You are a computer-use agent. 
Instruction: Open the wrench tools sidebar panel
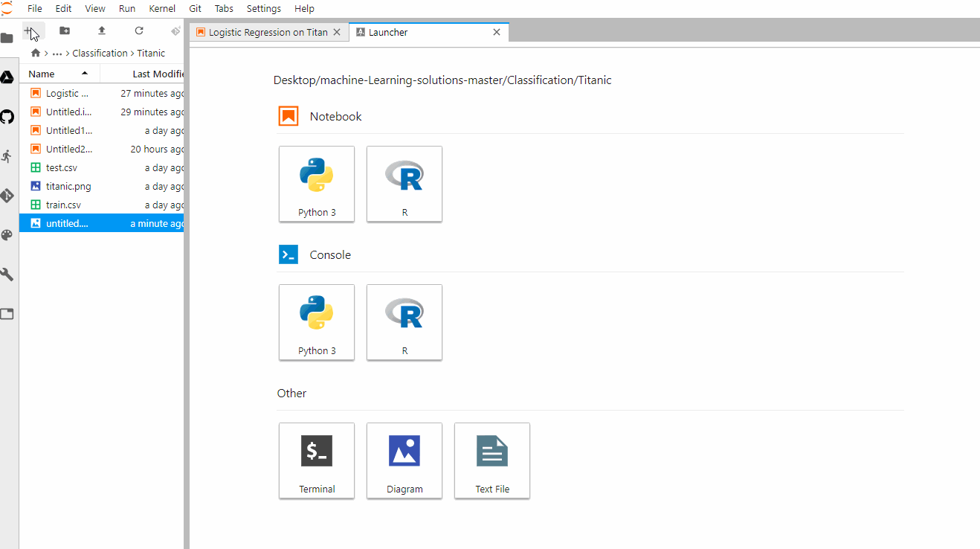7,274
